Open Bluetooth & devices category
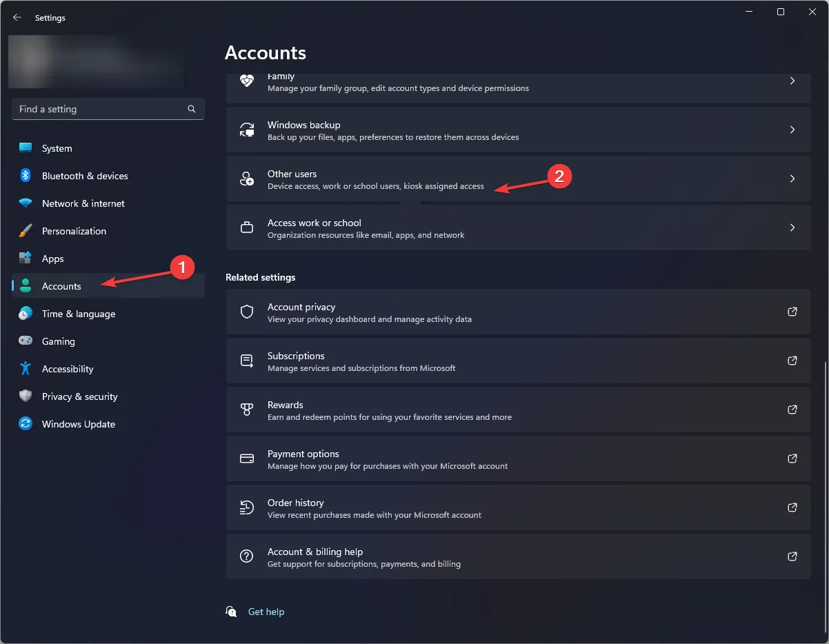 (108, 176)
